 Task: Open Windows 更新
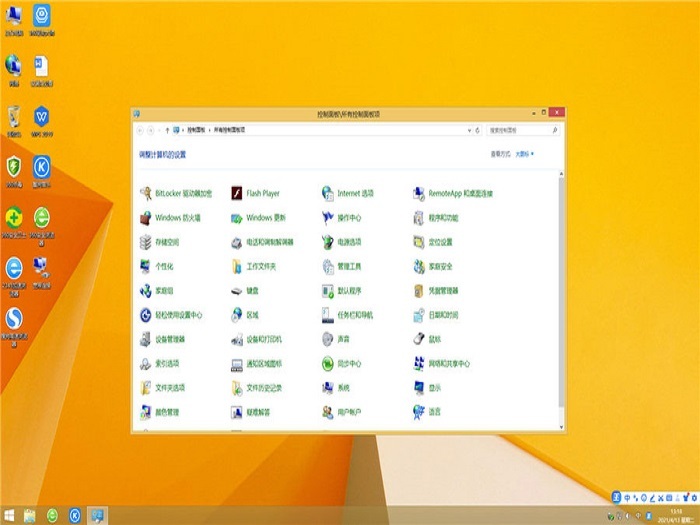coord(265,217)
